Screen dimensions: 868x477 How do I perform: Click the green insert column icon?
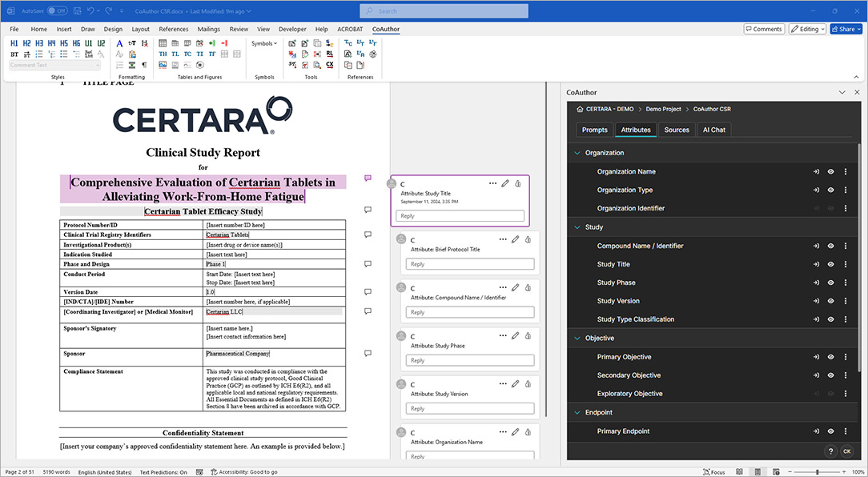coord(212,43)
